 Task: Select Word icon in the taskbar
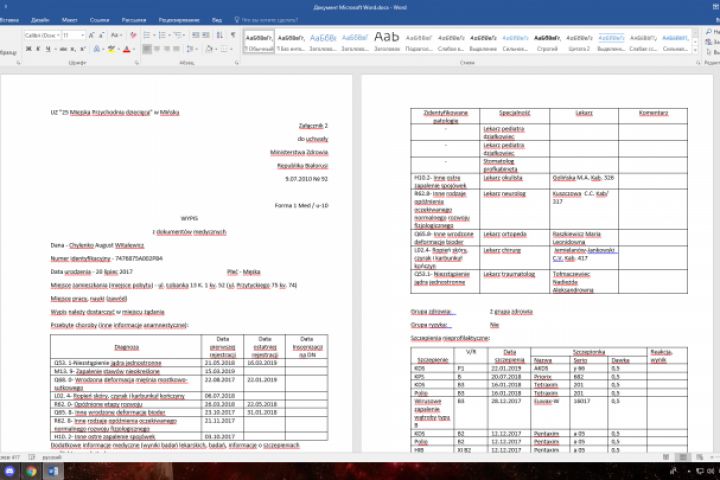[x=53, y=471]
